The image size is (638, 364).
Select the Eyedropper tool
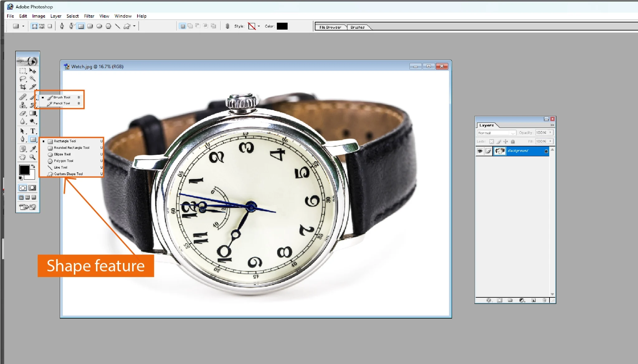[33, 149]
